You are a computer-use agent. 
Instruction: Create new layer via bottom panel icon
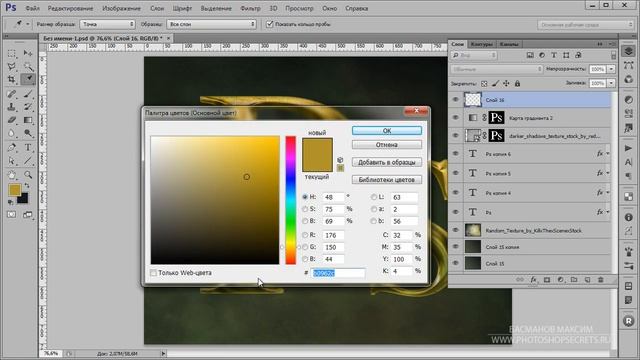coord(587,280)
